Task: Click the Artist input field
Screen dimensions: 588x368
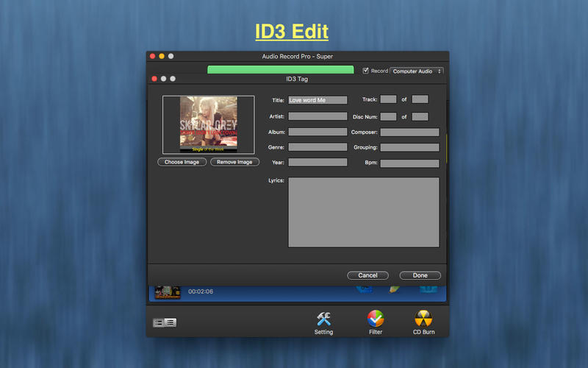Action: tap(318, 116)
